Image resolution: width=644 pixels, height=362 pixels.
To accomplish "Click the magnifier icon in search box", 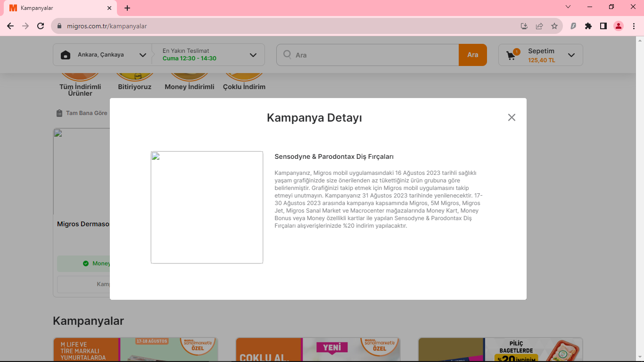I will (x=287, y=55).
